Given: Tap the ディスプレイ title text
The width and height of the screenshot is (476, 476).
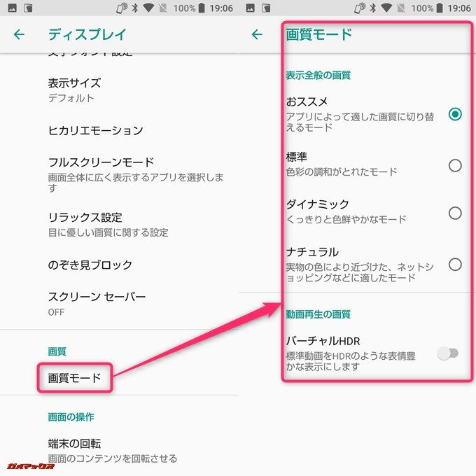Looking at the screenshot, I should pyautogui.click(x=87, y=34).
